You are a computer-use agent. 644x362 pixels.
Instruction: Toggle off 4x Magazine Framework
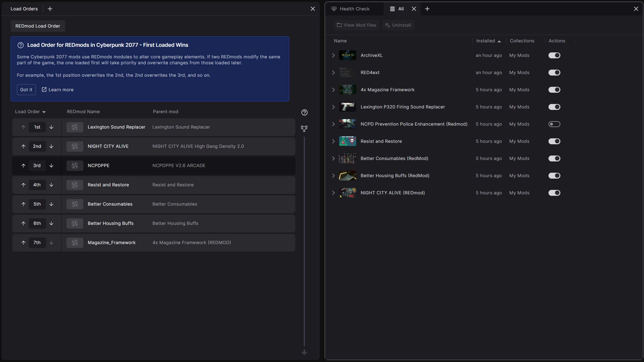click(x=554, y=90)
